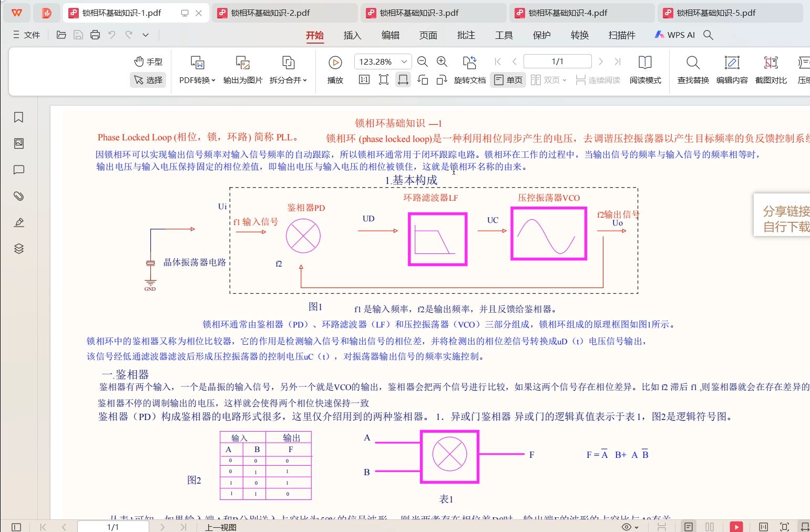Viewport: 810px width, 532px height.
Task: Switch to the 插入 ribbon tab
Action: click(x=352, y=35)
